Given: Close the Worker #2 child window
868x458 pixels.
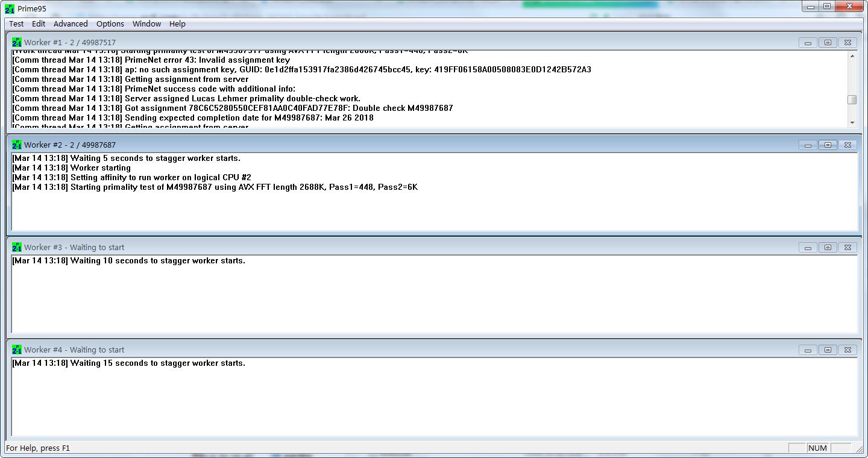Looking at the screenshot, I should [848, 145].
